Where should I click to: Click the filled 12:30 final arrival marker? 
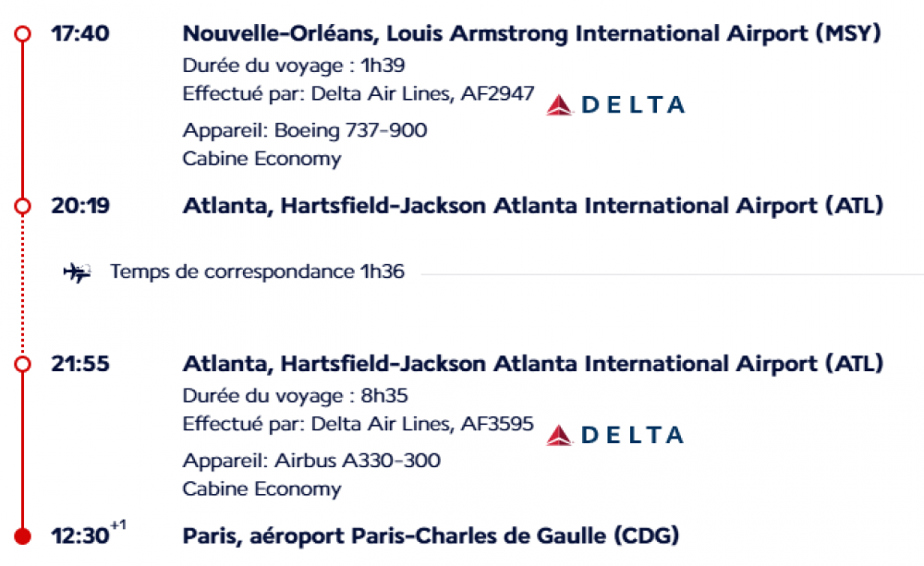point(23,536)
